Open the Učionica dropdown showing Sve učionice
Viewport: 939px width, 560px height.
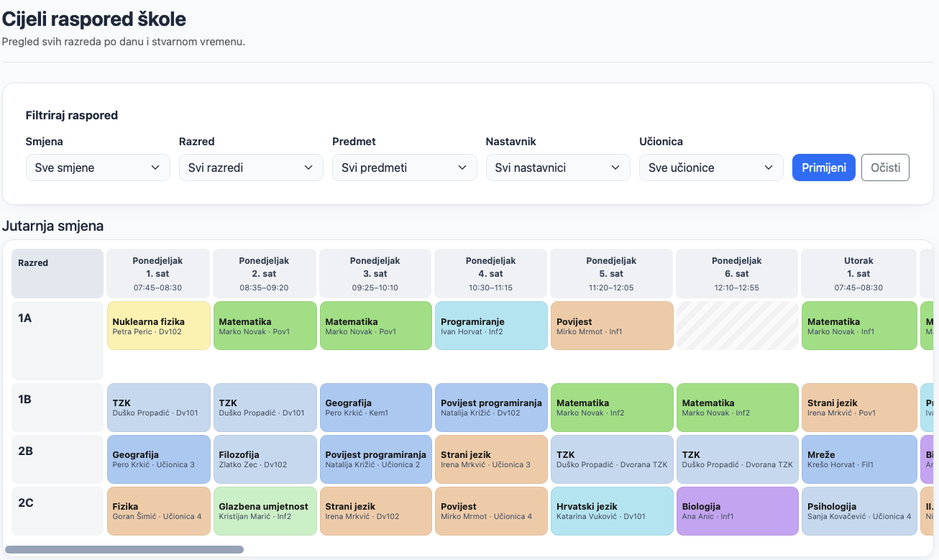pos(711,167)
